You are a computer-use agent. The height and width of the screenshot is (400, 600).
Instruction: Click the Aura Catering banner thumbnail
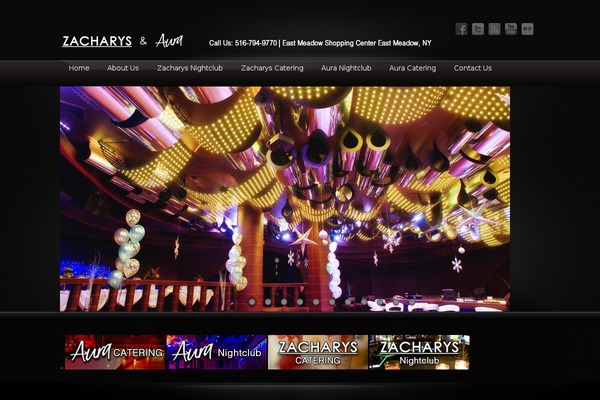tap(115, 352)
